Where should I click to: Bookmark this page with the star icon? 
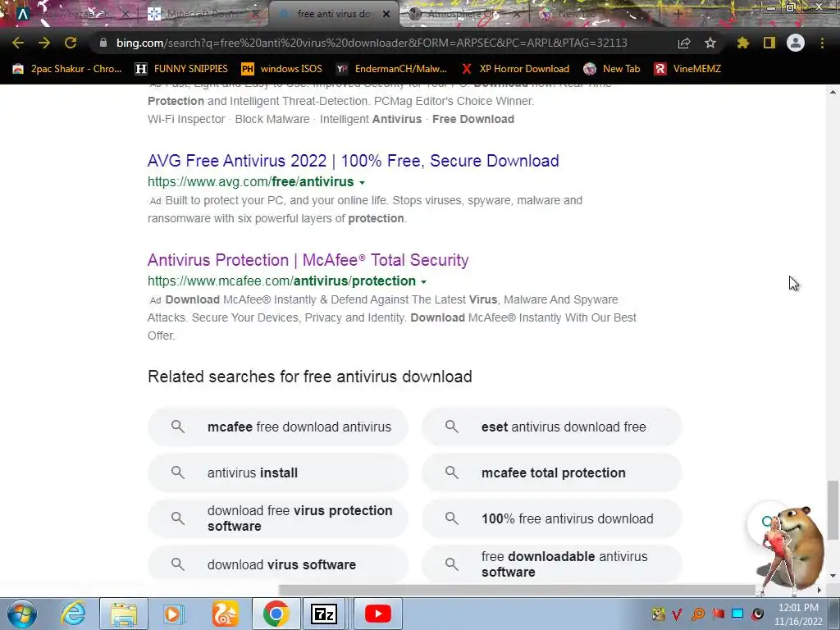(710, 43)
